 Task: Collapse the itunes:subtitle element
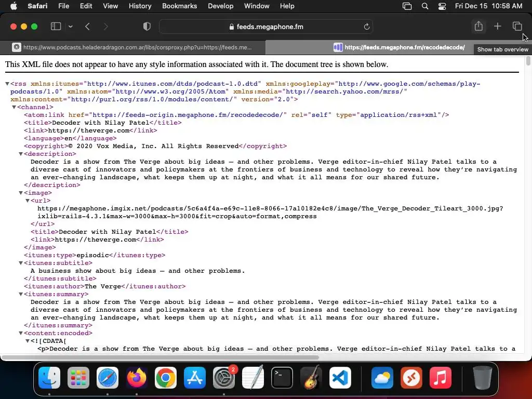point(21,263)
